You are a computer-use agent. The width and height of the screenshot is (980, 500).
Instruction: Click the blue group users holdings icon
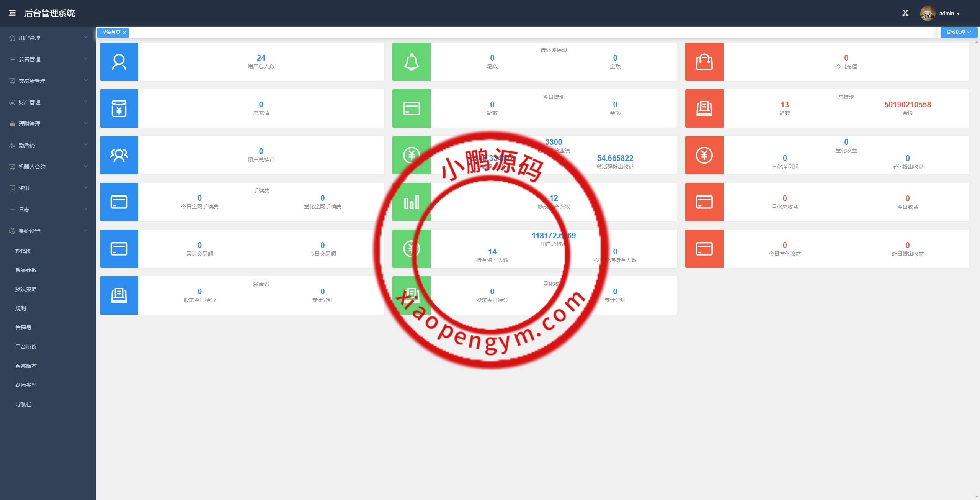pos(119,155)
